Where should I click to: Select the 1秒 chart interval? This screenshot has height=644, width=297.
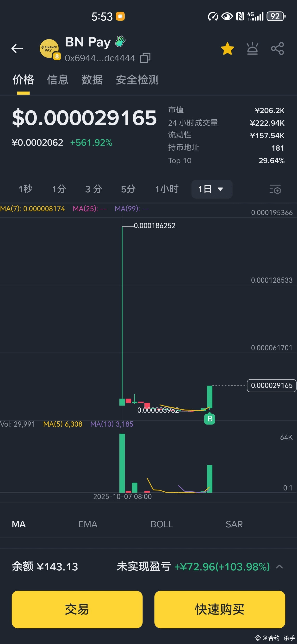click(x=25, y=189)
